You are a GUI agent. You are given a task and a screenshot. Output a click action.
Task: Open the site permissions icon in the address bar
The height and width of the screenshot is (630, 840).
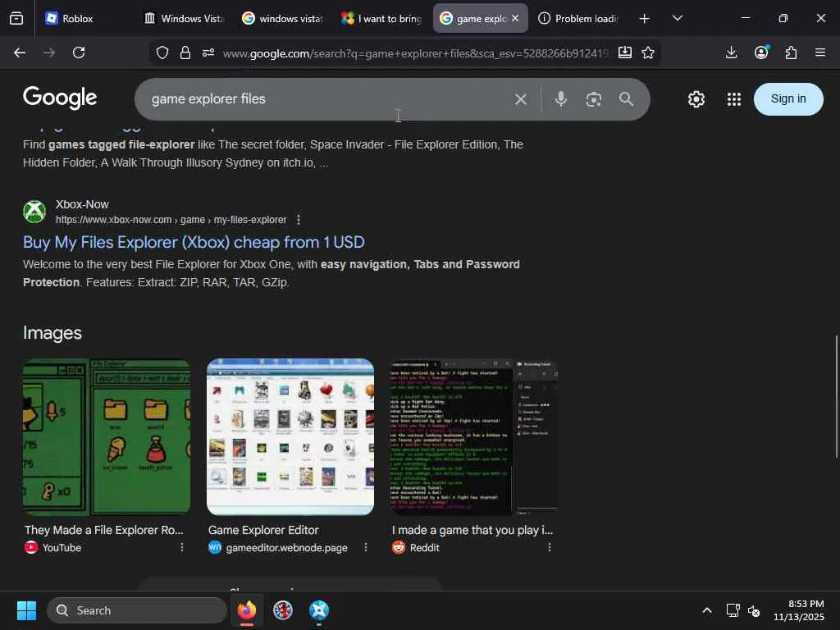[208, 52]
